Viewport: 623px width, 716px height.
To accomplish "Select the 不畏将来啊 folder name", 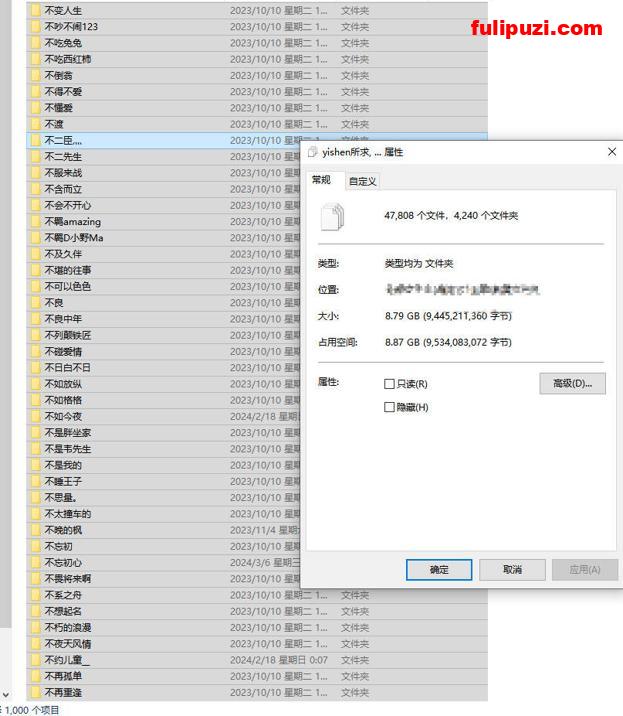I will 68,579.
